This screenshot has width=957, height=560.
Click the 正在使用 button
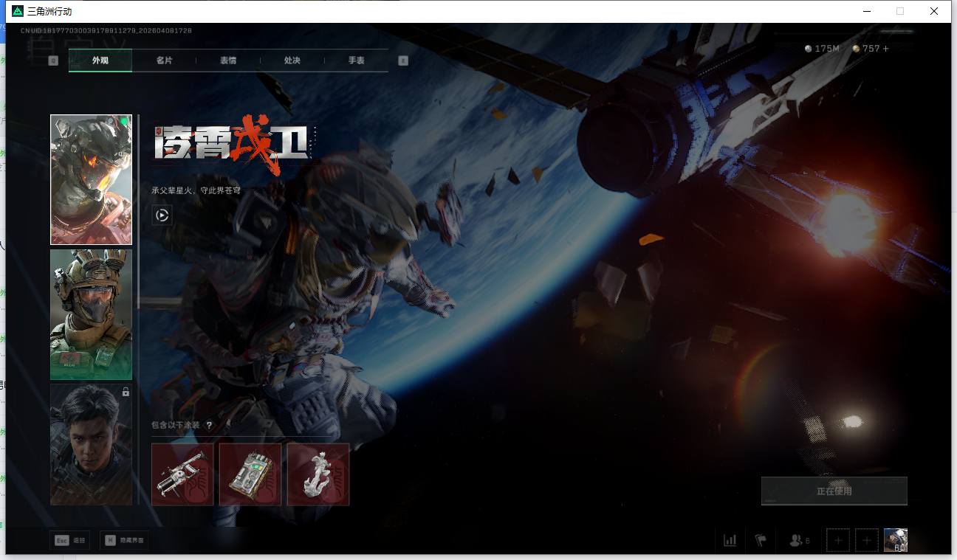(834, 491)
